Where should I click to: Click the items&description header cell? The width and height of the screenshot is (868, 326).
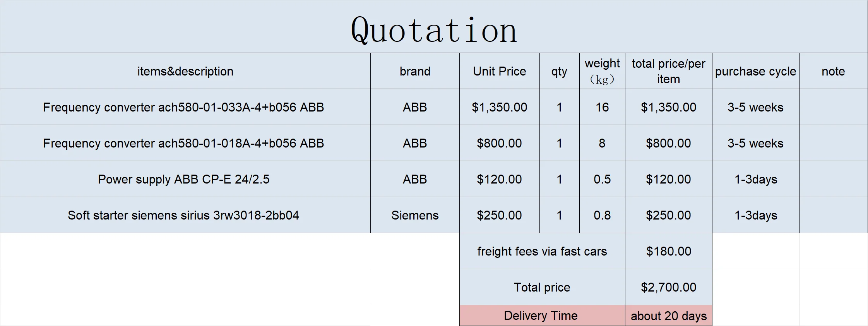185,71
